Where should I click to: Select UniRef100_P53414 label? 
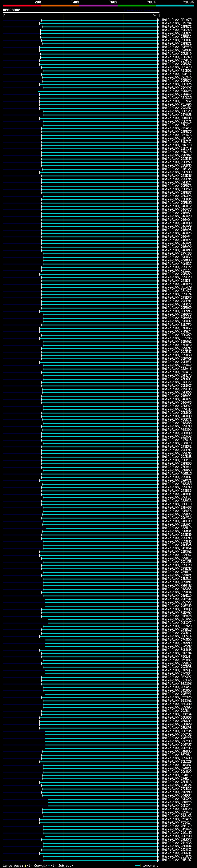tap(176, 822)
